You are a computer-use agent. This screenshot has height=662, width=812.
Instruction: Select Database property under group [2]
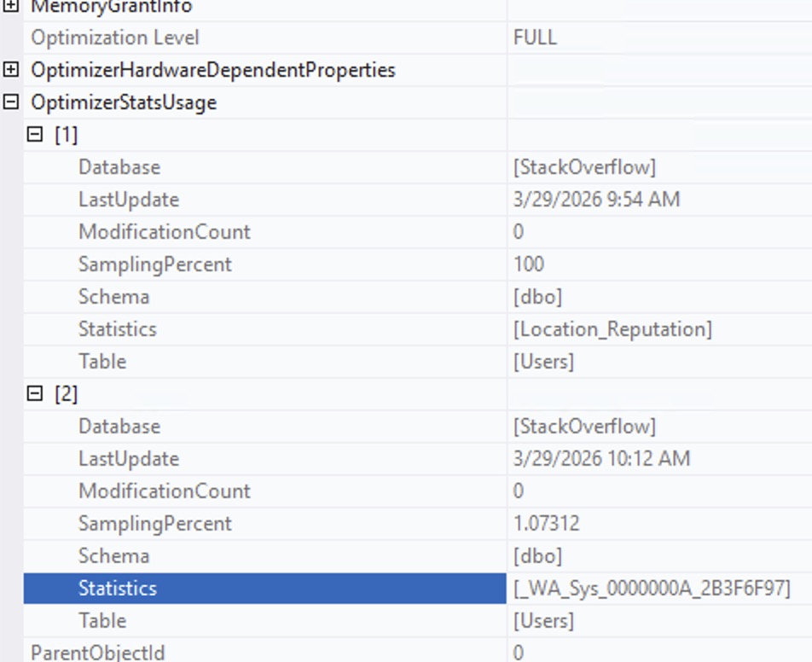tap(119, 427)
